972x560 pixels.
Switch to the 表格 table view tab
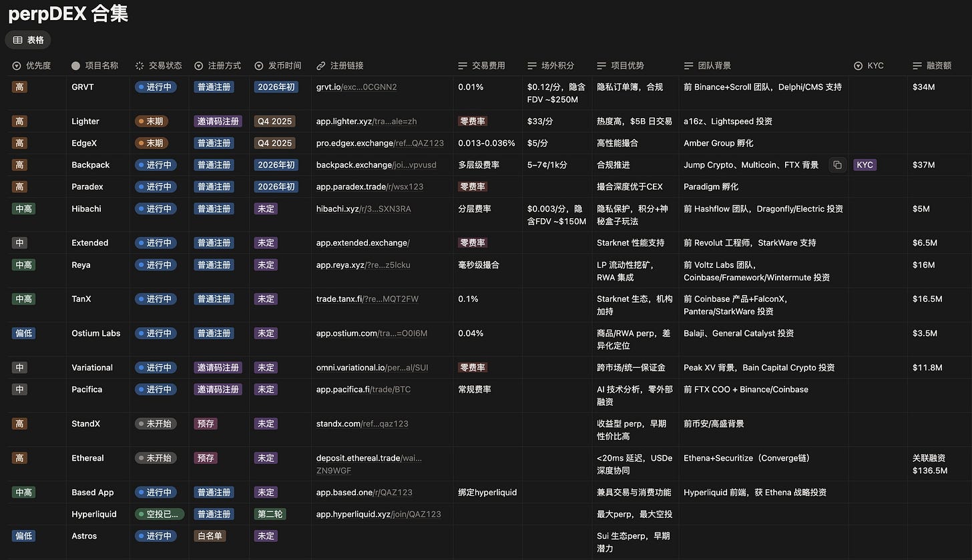(28, 40)
